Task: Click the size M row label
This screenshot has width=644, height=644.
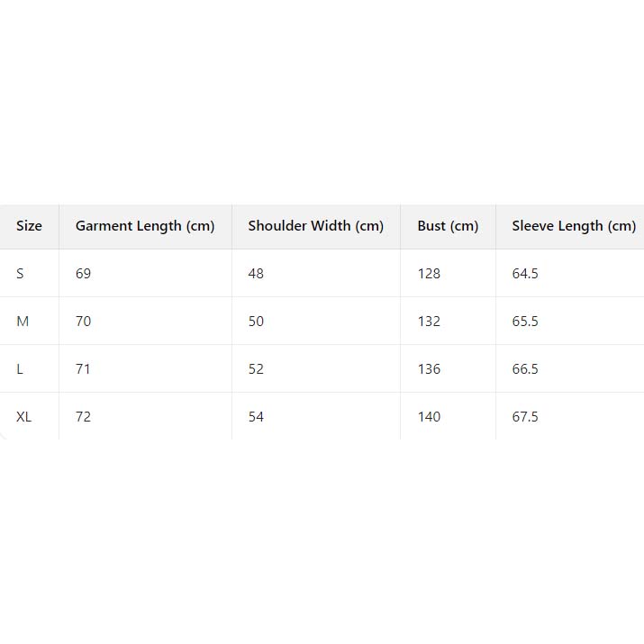Action: point(23,322)
